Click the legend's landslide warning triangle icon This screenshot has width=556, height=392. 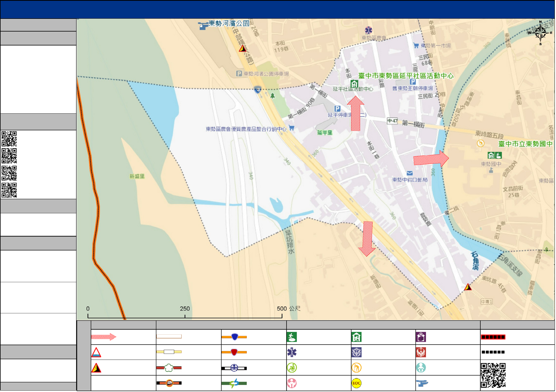96,368
